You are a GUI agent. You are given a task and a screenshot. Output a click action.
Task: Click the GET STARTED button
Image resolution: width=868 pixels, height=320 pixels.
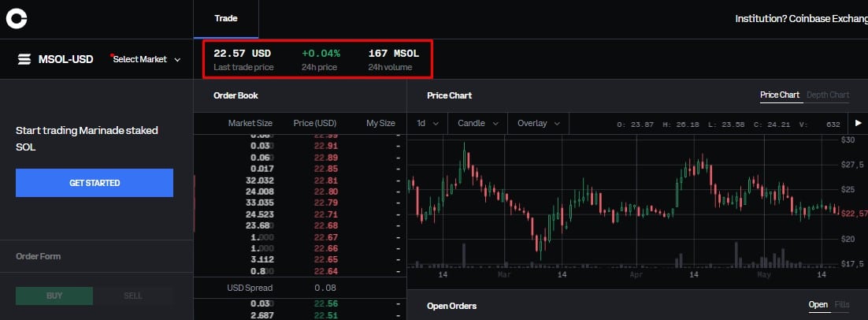click(94, 183)
